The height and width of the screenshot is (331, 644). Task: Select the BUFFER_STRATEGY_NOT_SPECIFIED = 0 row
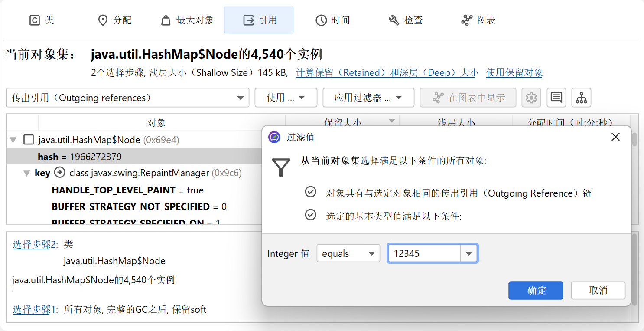[x=139, y=206]
